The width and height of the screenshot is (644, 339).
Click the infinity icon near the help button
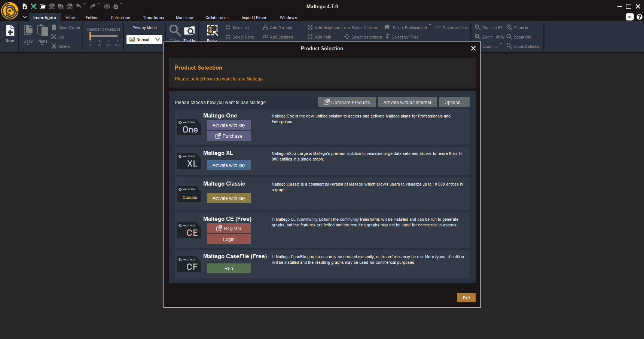pyautogui.click(x=630, y=17)
